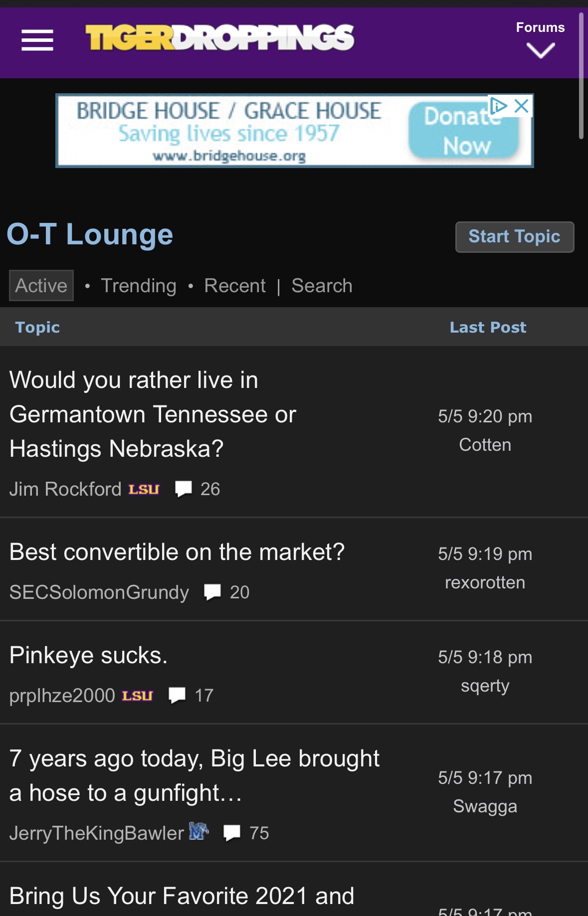Open the hamburger navigation menu
The image size is (588, 916).
37,40
